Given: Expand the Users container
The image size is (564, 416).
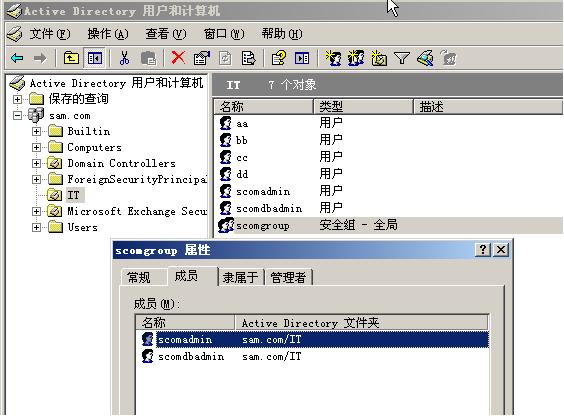Looking at the screenshot, I should tap(36, 227).
